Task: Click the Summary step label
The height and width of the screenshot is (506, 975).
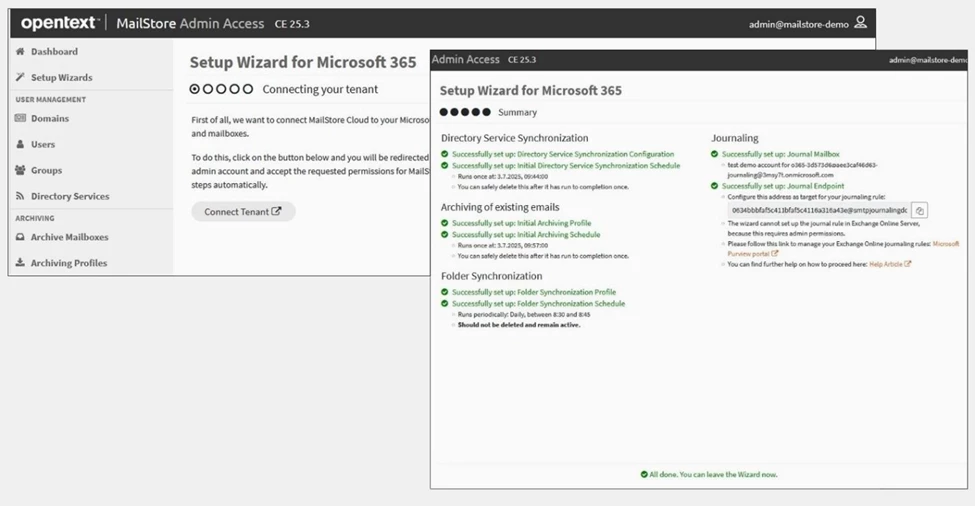Action: click(517, 113)
